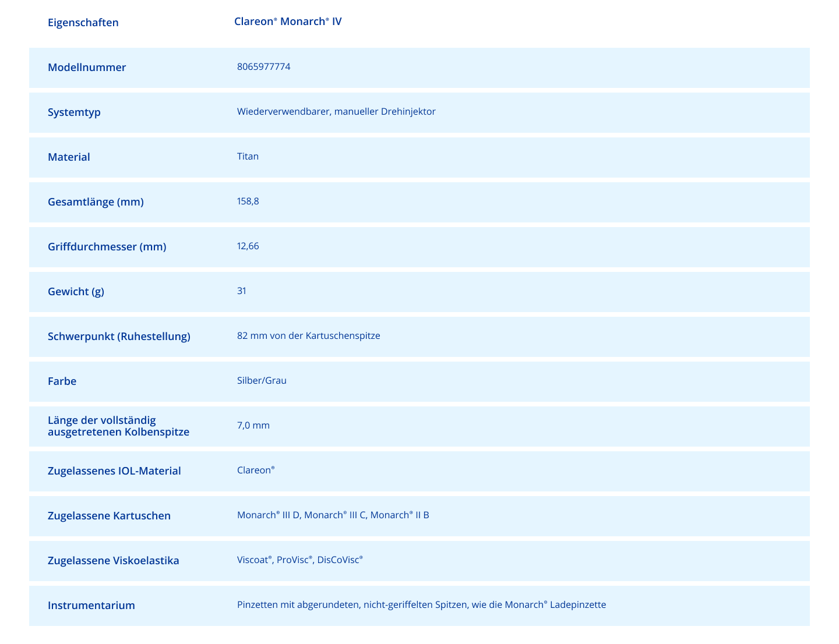The height and width of the screenshot is (644, 839).
Task: Select the 'Zugelassene Viskoelastika' label
Action: (x=114, y=561)
